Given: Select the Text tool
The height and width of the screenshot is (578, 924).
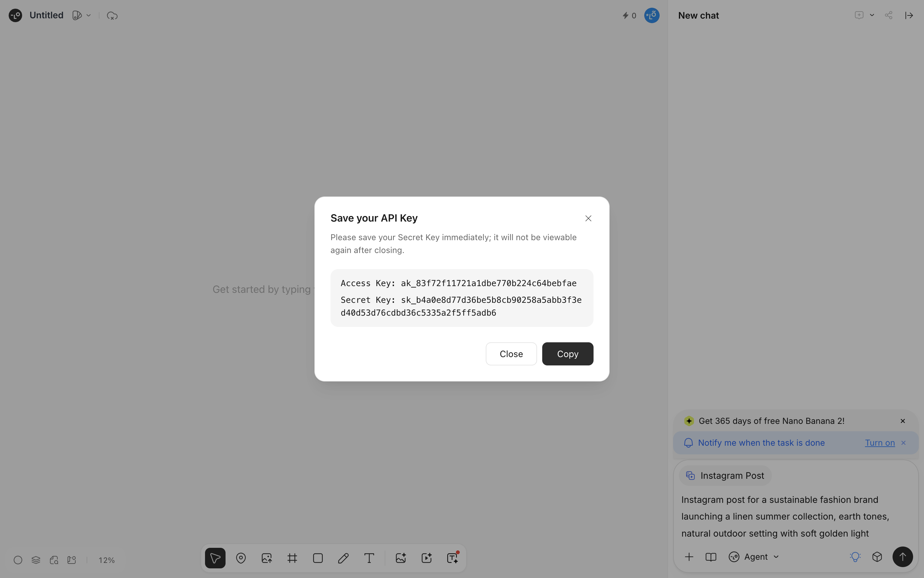Looking at the screenshot, I should (x=369, y=558).
